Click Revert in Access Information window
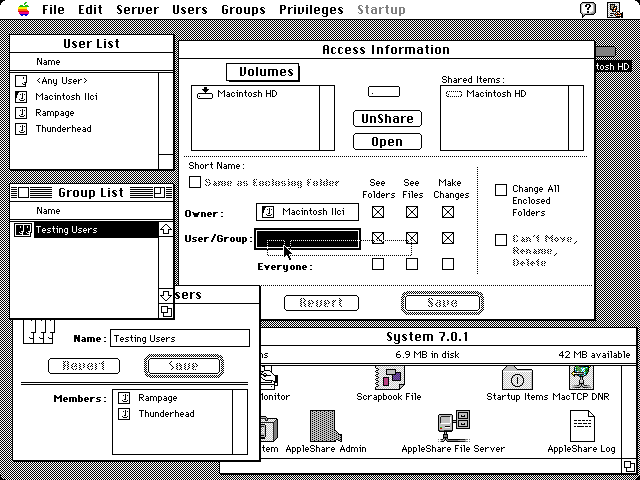The height and width of the screenshot is (480, 640). point(321,303)
